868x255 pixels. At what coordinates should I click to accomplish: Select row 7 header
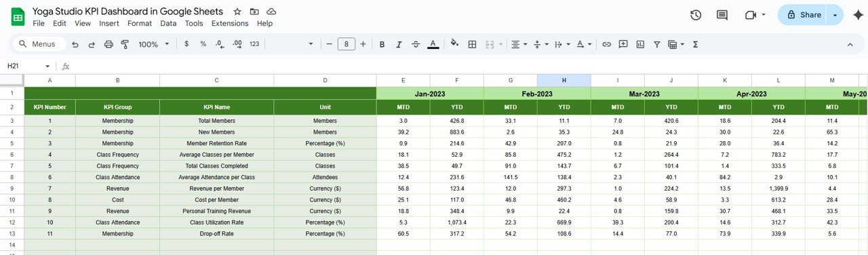point(12,155)
